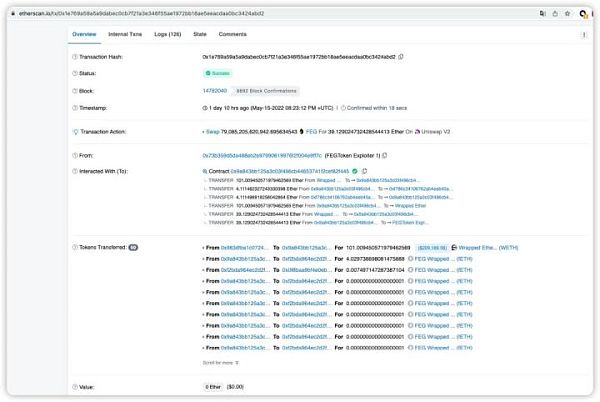This screenshot has height=402, width=600.
Task: Open the Comments tab
Action: (x=233, y=34)
